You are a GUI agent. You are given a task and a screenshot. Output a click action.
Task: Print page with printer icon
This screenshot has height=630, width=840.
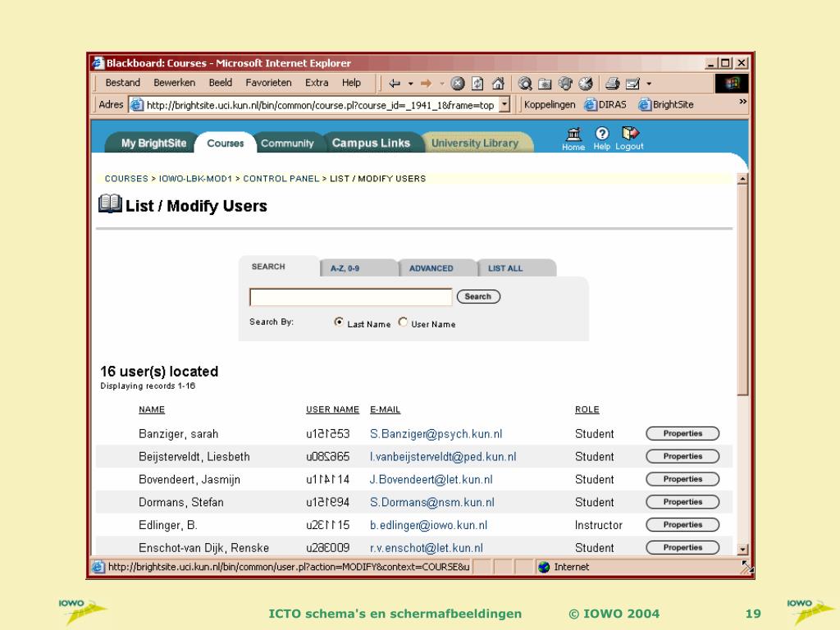click(612, 84)
